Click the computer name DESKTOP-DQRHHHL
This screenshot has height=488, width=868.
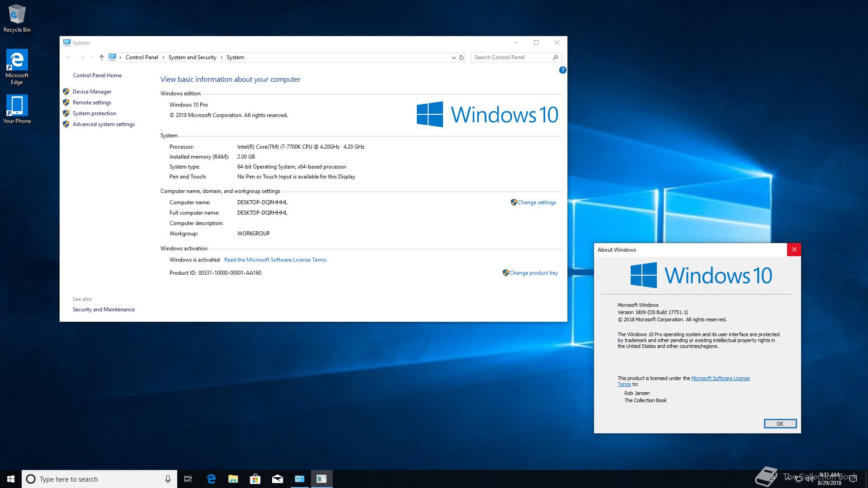coord(262,202)
